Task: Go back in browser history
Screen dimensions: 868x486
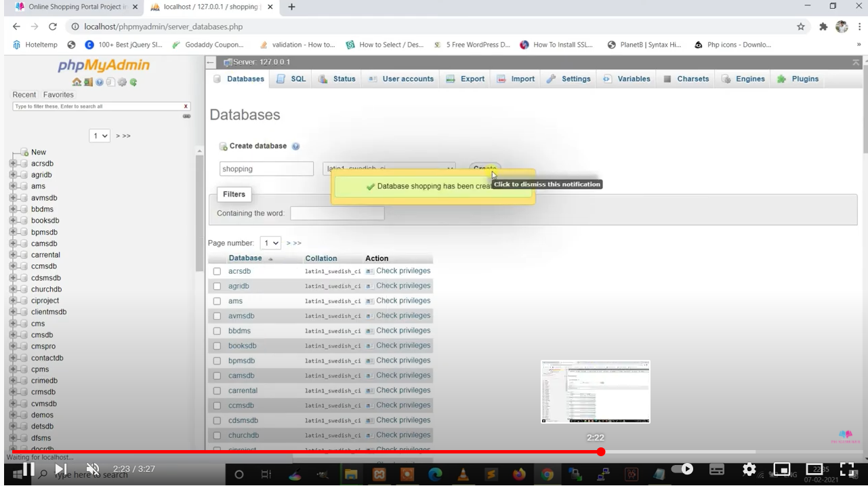Action: (16, 26)
